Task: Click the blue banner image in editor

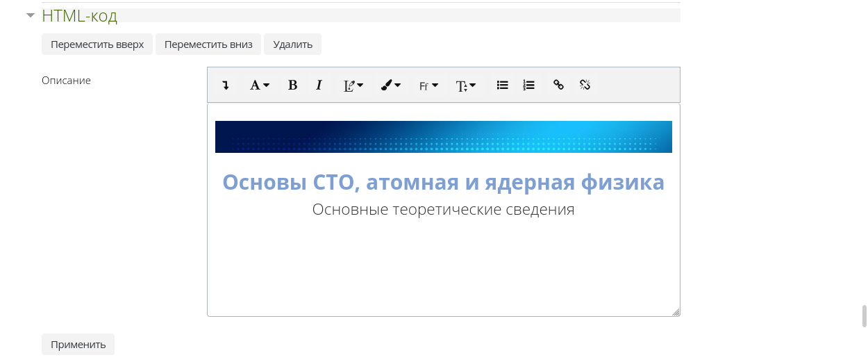Action: [x=444, y=137]
